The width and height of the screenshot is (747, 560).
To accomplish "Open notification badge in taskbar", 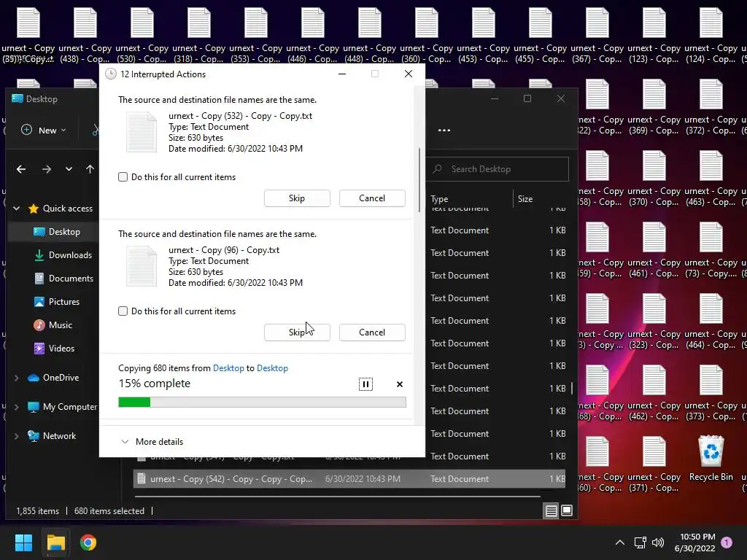I will [x=727, y=542].
